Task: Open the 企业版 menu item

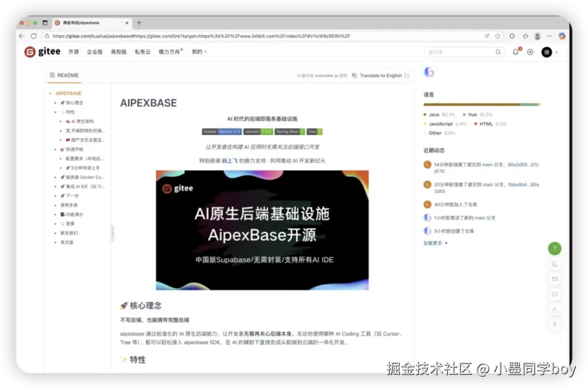Action: pos(95,52)
